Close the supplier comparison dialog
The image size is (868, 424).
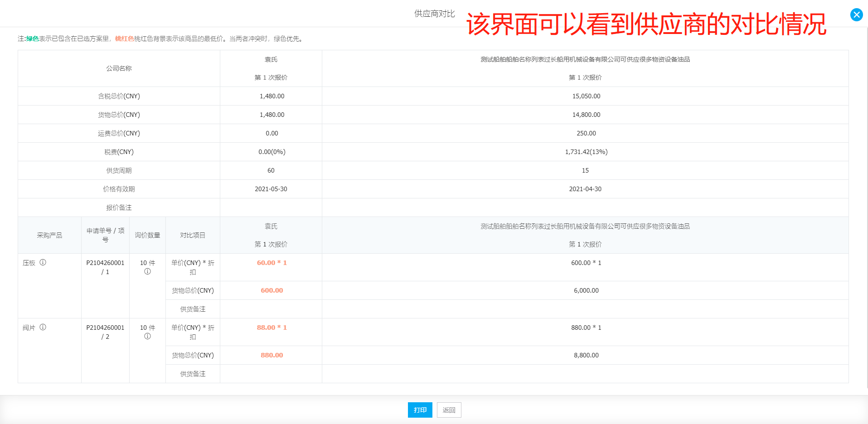[x=856, y=14]
